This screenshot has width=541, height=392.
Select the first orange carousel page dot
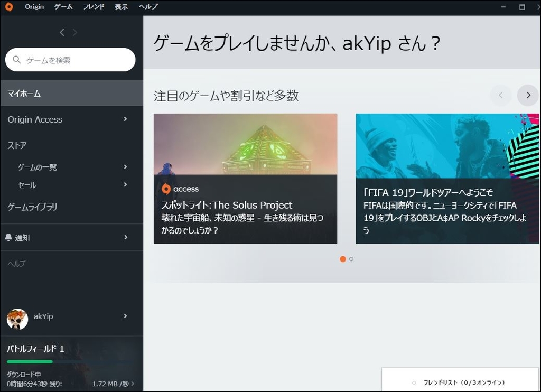[342, 259]
